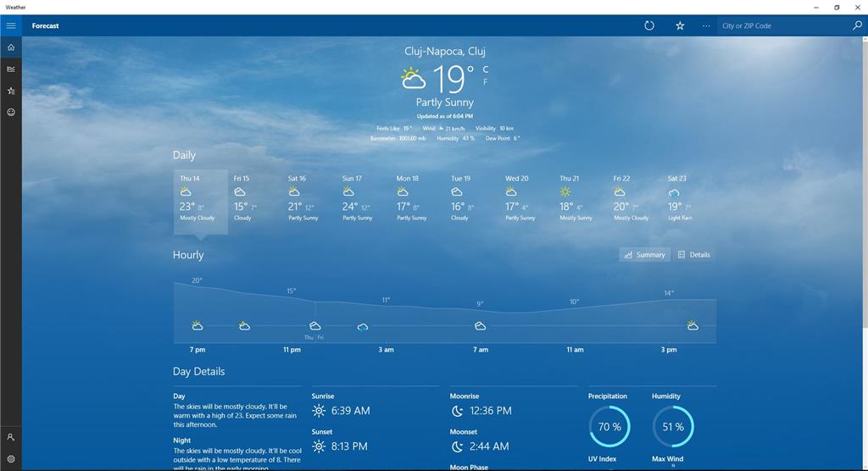This screenshot has height=471, width=868.
Task: Click the 3 pm partly sunny hourly icon
Action: 693,325
